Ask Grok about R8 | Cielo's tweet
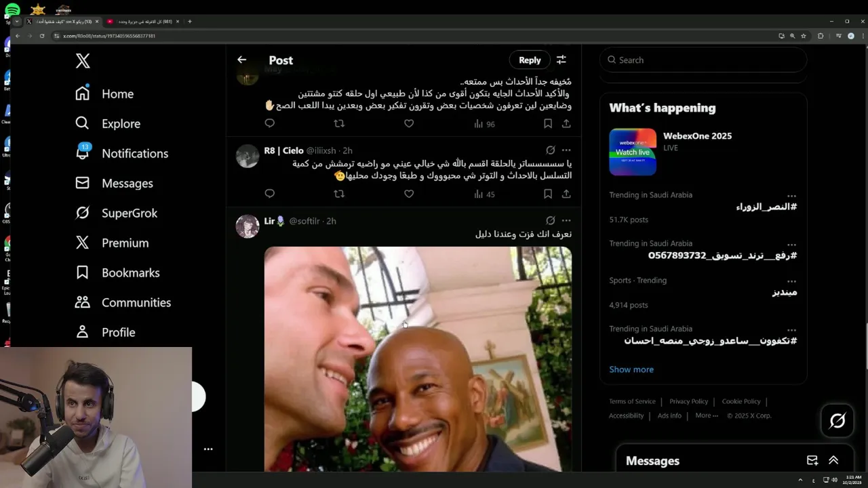868x488 pixels. pos(551,150)
